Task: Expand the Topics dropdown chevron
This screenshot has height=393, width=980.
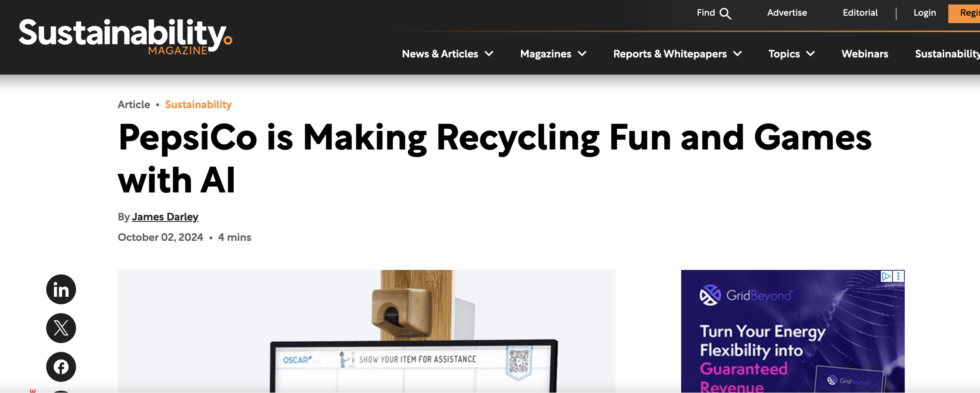Action: tap(811, 54)
